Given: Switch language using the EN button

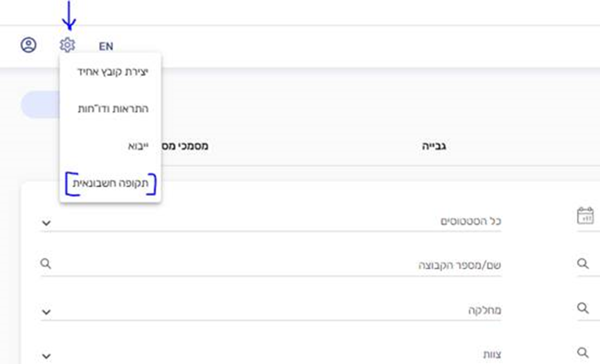Looking at the screenshot, I should (105, 46).
